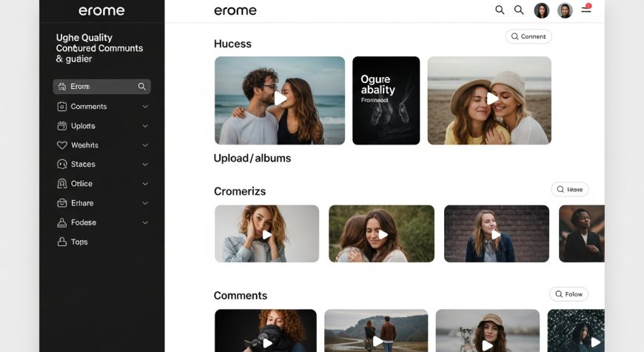Play the couple walking by river video
The image size is (644, 352).
pos(376,331)
